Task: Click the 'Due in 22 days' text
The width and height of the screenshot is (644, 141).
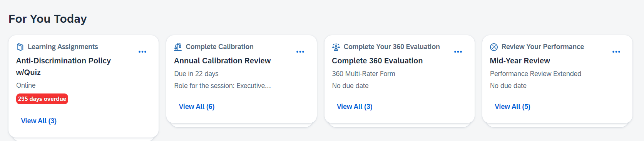Action: click(196, 74)
